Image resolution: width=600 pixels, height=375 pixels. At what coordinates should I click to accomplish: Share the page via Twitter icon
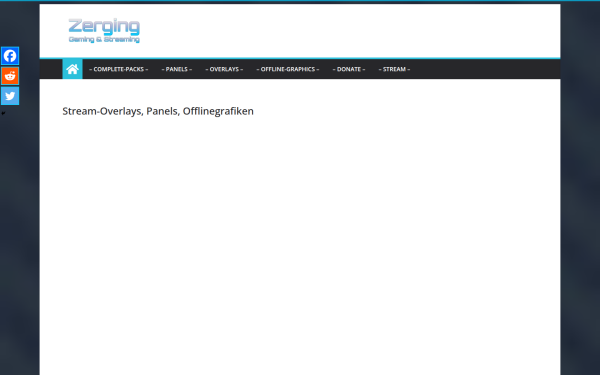[x=10, y=96]
